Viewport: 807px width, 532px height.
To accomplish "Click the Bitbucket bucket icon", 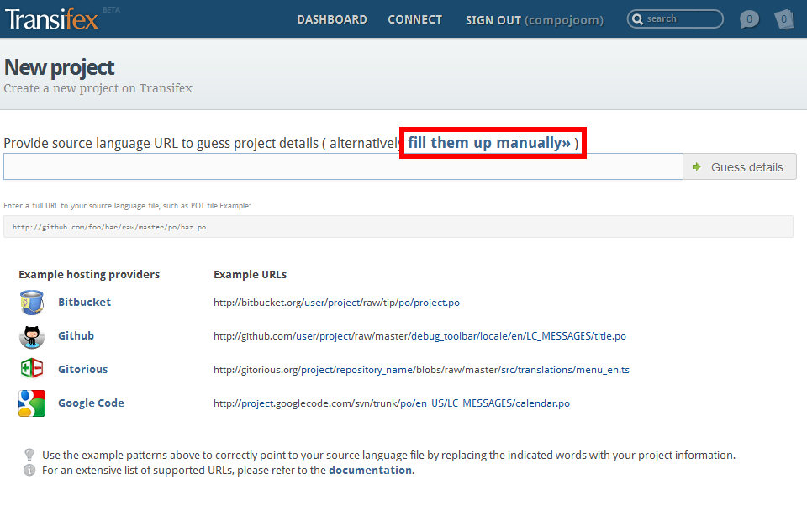I will [32, 302].
